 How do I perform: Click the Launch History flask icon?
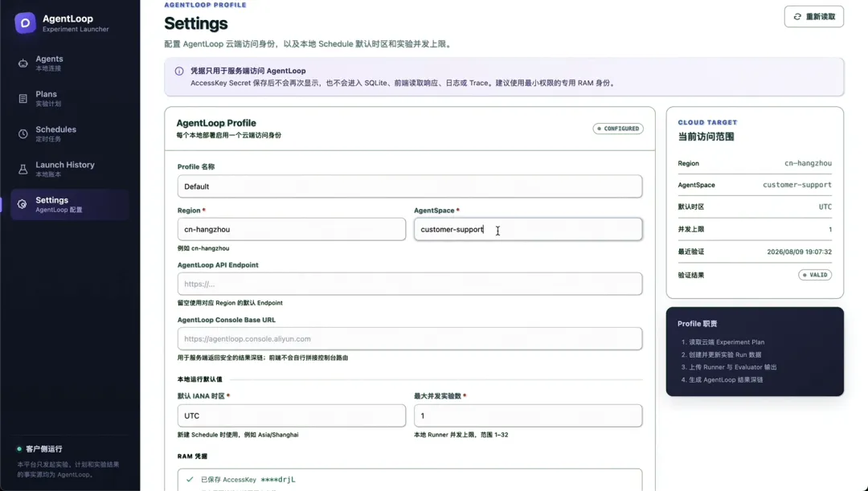pos(23,170)
